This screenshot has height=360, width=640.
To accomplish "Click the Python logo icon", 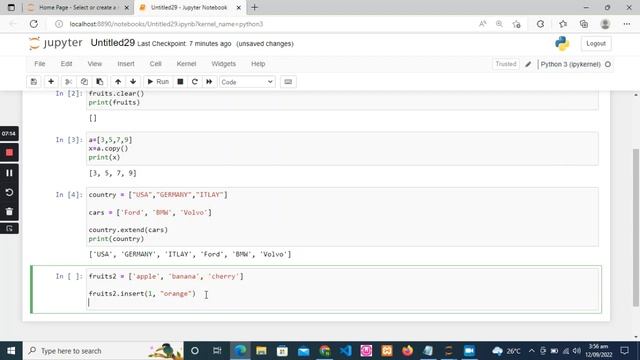I will [x=562, y=43].
